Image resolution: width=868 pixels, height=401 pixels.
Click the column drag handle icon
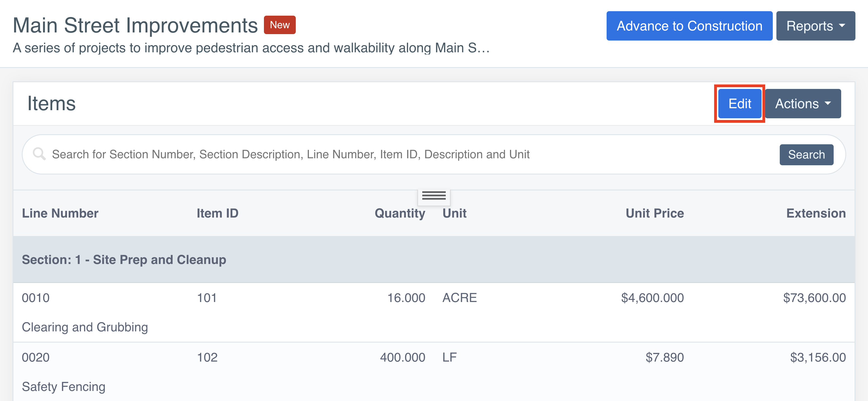pyautogui.click(x=434, y=196)
